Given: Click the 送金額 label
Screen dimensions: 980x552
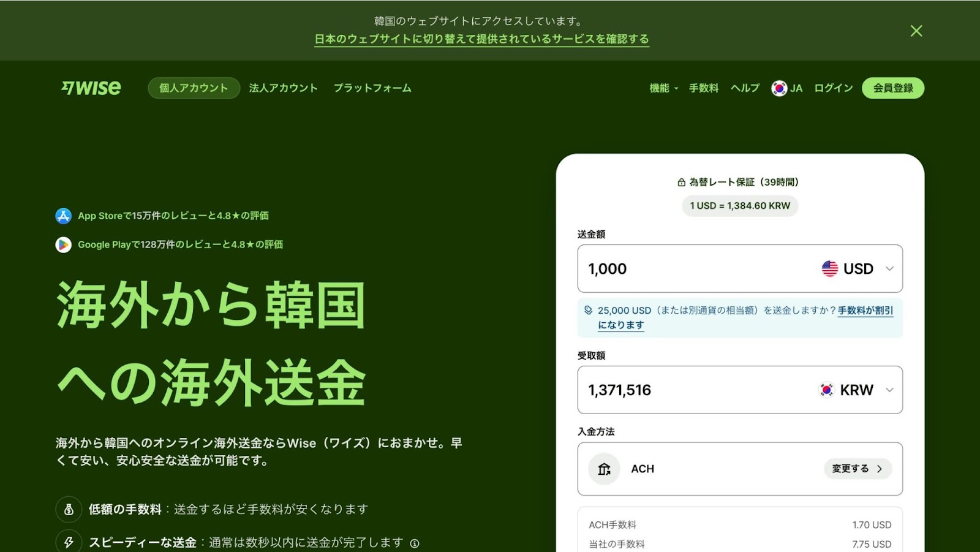Looking at the screenshot, I should pyautogui.click(x=591, y=235).
